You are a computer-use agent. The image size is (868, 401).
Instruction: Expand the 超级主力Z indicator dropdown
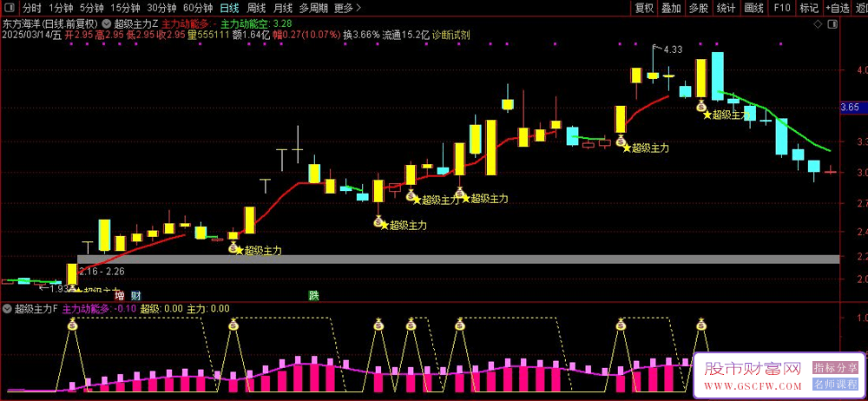click(106, 24)
